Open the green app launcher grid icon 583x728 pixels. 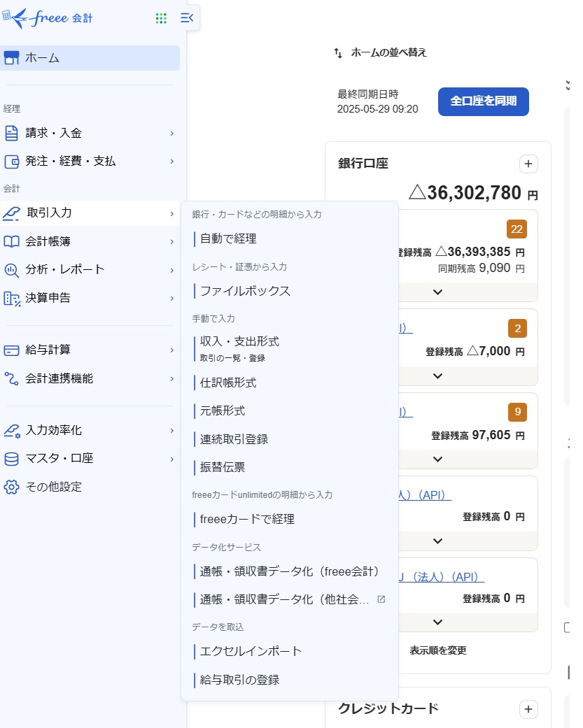tap(161, 18)
